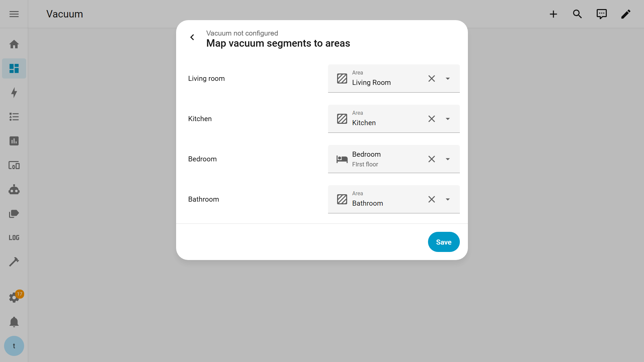The width and height of the screenshot is (644, 362).
Task: Expand the Kitchen area dropdown
Action: pyautogui.click(x=448, y=119)
